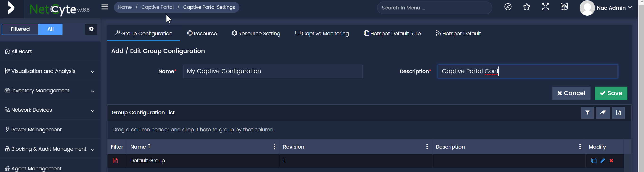
Task: Expand Blocking & Audit Management menu
Action: (x=50, y=149)
